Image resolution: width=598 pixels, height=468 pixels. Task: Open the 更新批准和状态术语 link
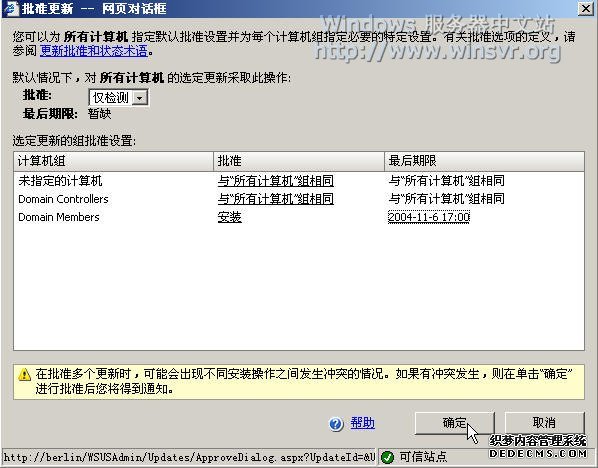(94, 51)
